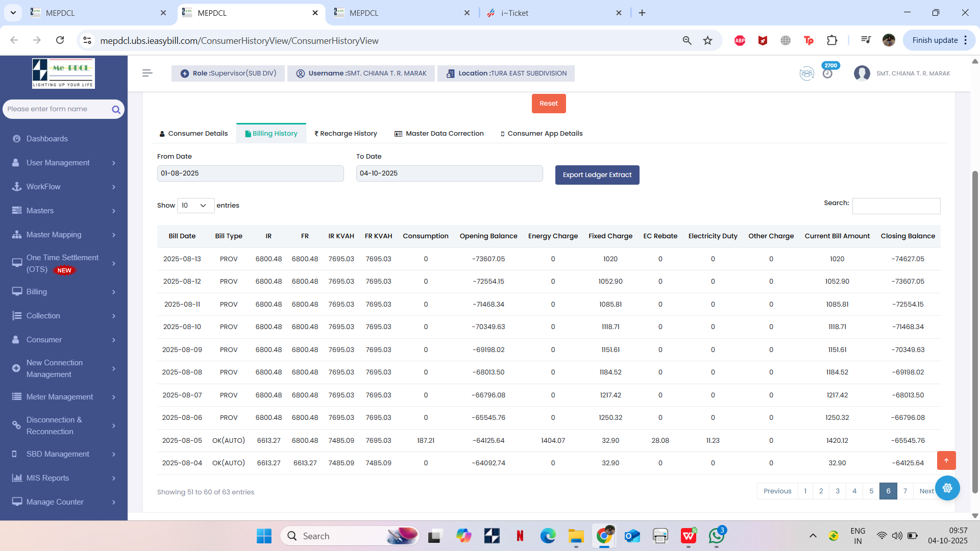
Task: Expand the Billing sidebar menu
Action: [x=64, y=292]
